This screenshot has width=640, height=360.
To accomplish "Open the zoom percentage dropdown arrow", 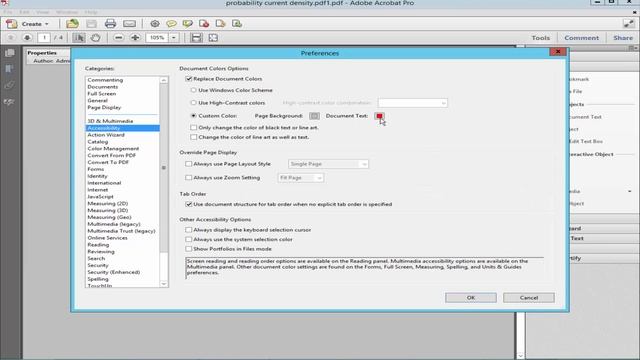I will pos(174,38).
